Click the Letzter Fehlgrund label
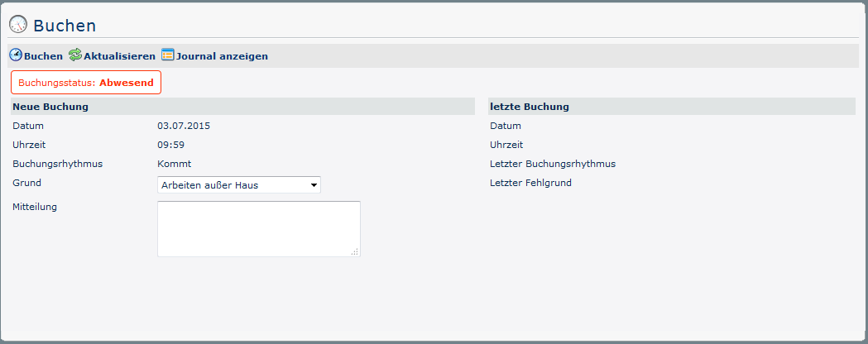Screen dimensions: 868x344 [x=530, y=183]
